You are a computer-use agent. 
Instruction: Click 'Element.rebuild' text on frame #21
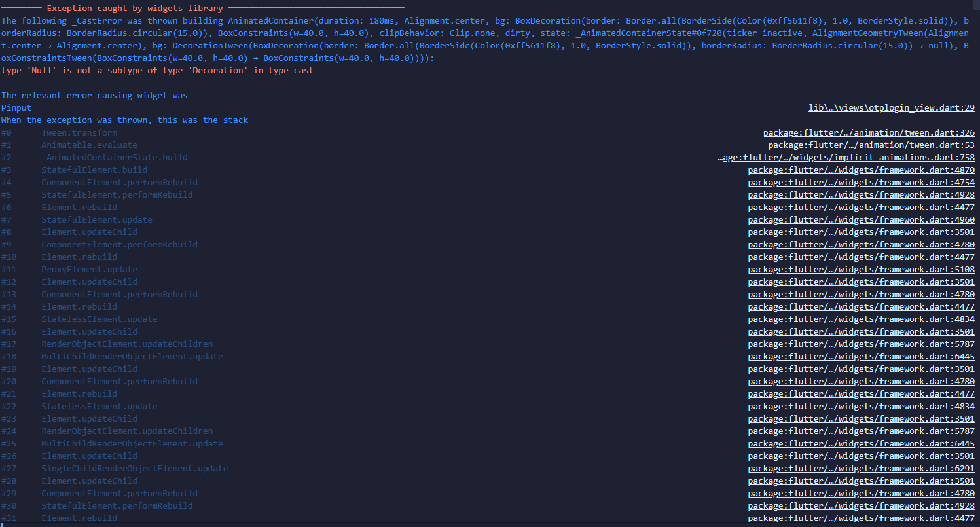[79, 394]
